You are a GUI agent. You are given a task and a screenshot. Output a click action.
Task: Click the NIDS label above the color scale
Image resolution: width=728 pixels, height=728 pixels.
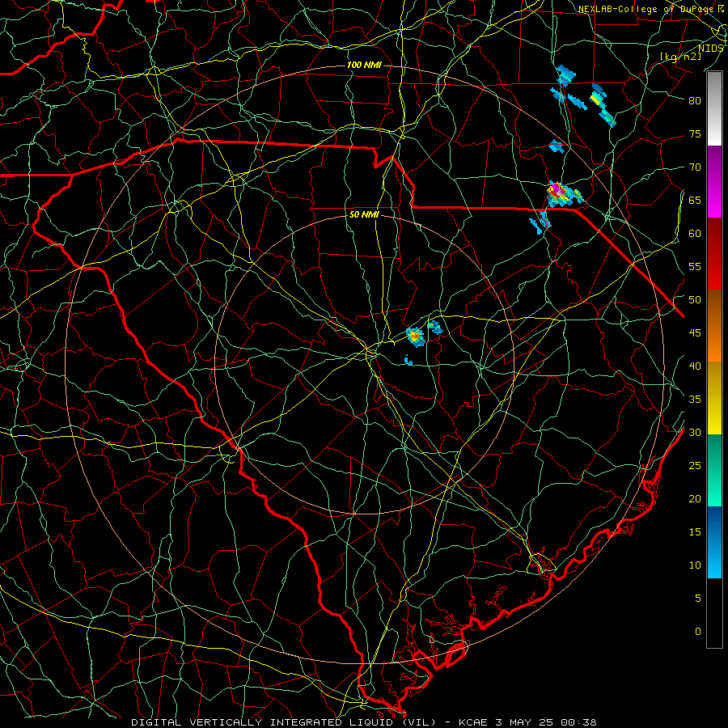pos(710,49)
